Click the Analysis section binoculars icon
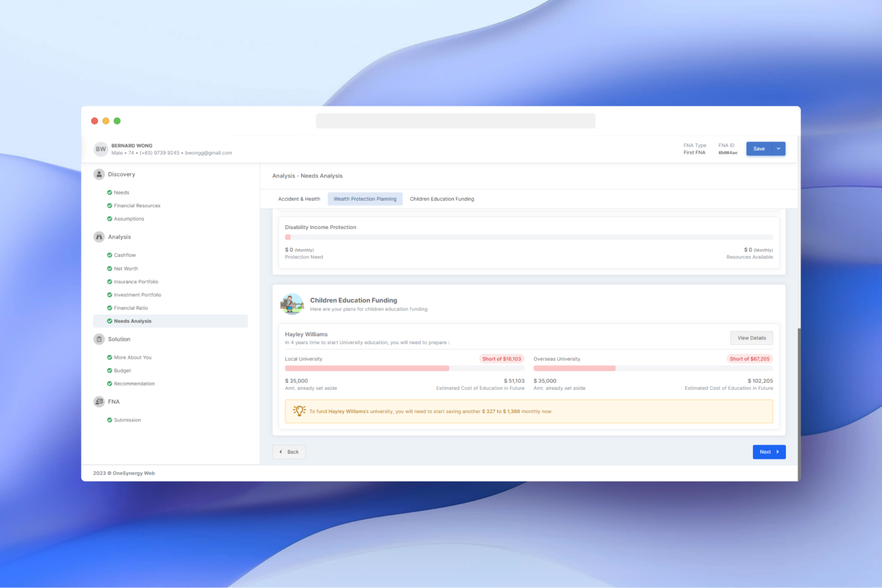 (x=99, y=237)
